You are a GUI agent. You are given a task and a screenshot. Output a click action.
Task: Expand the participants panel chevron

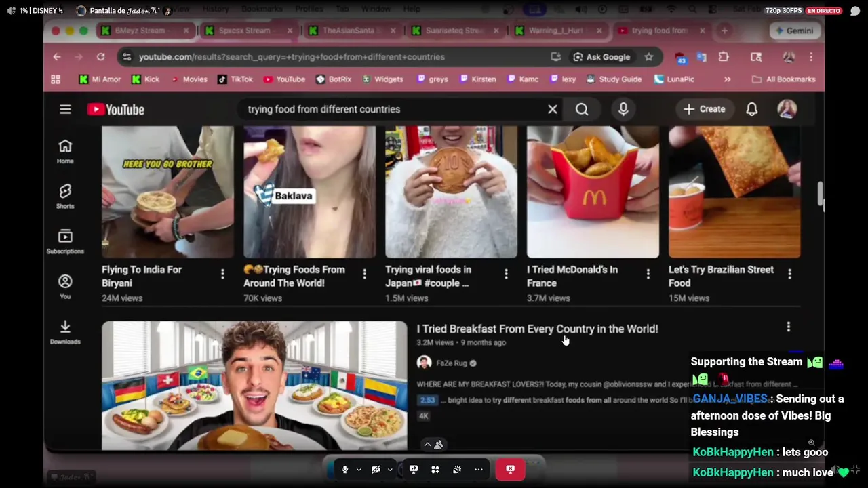point(427,445)
